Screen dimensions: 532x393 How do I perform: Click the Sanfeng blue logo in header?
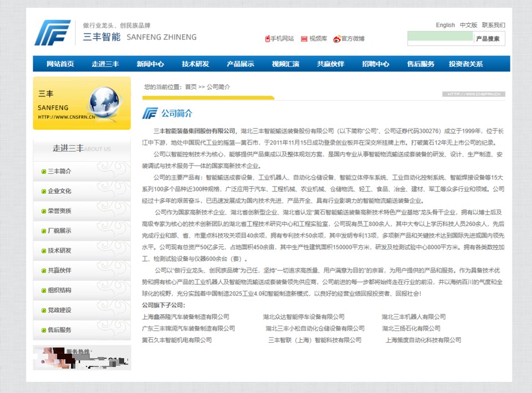[x=53, y=33]
